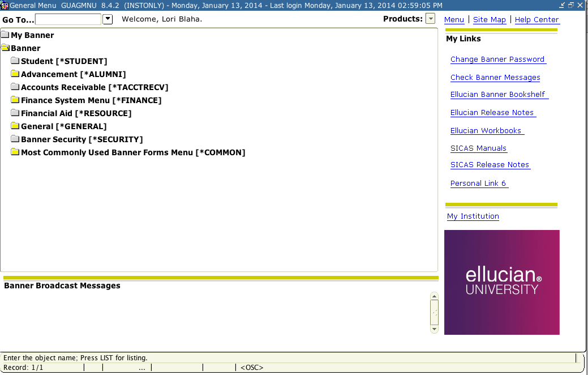Select Advancement [*ALUMNI] menu entry
Image resolution: width=588 pixels, height=375 pixels.
pyautogui.click(x=74, y=74)
